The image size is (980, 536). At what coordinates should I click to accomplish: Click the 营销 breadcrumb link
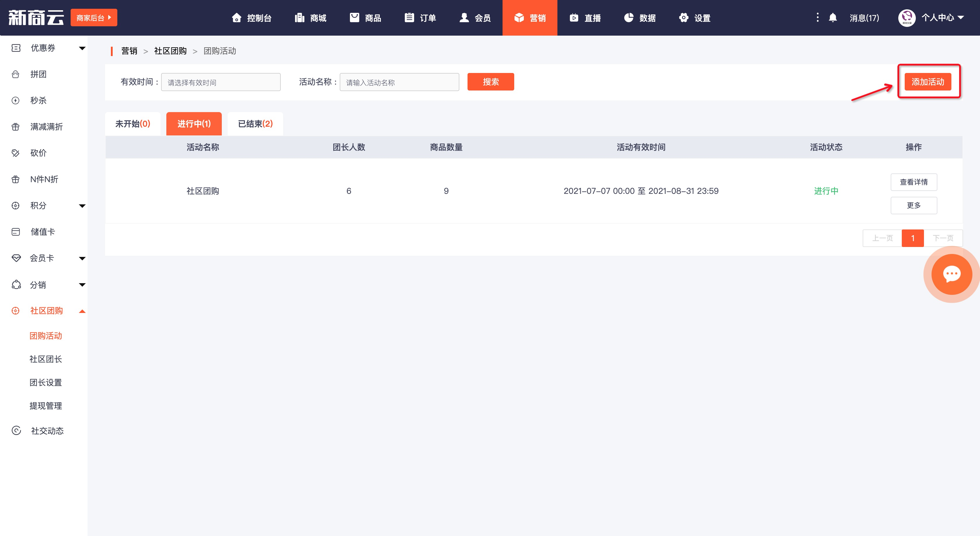[x=129, y=51]
